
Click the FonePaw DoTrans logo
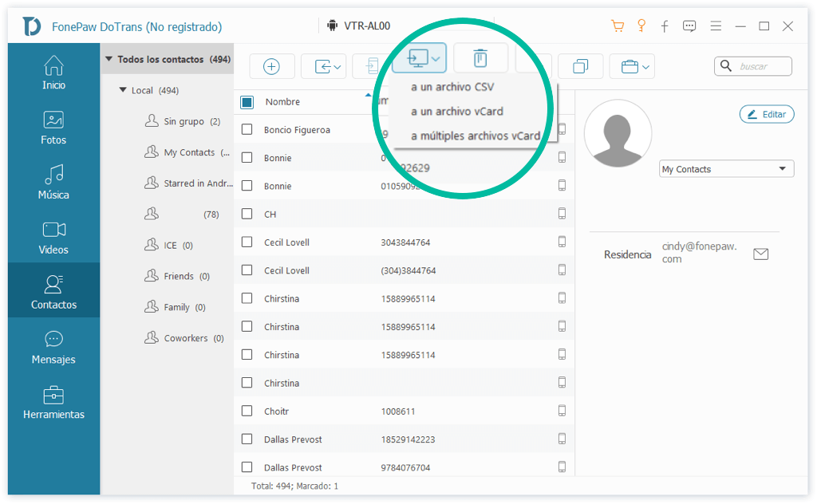[x=31, y=26]
